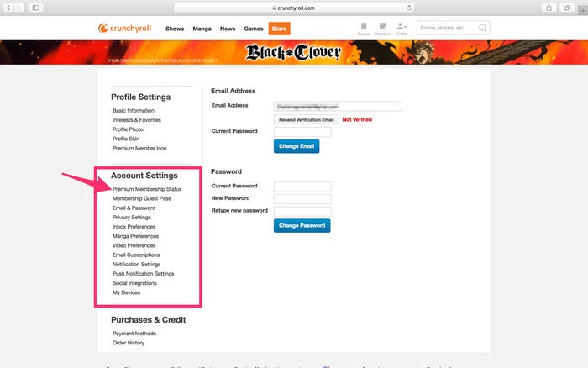Click the Crunchyroll logo
Image resolution: width=588 pixels, height=368 pixels.
coord(124,28)
